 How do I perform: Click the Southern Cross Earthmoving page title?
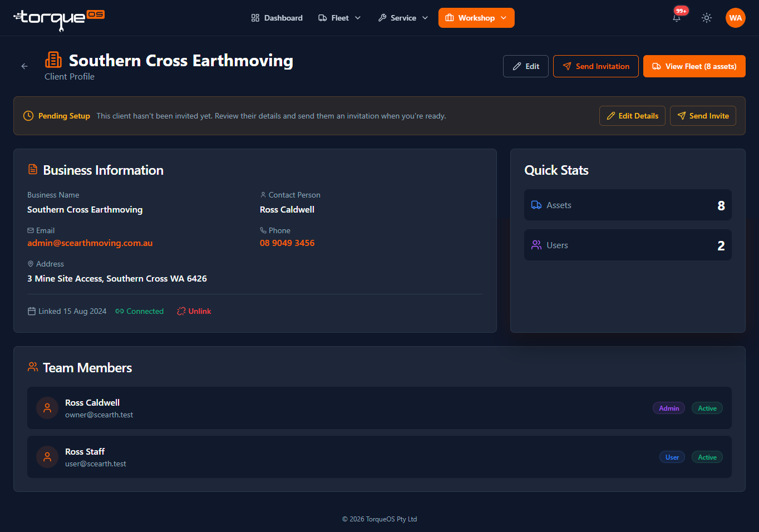181,60
